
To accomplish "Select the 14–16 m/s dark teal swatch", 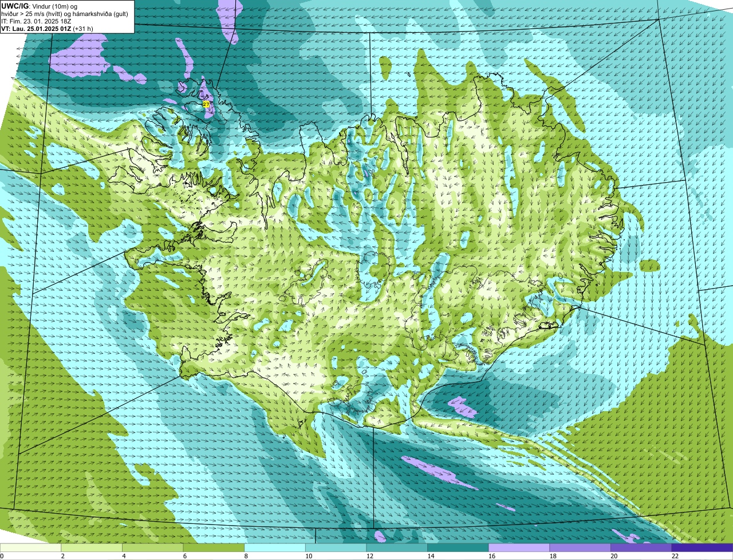I will pyautogui.click(x=458, y=547).
